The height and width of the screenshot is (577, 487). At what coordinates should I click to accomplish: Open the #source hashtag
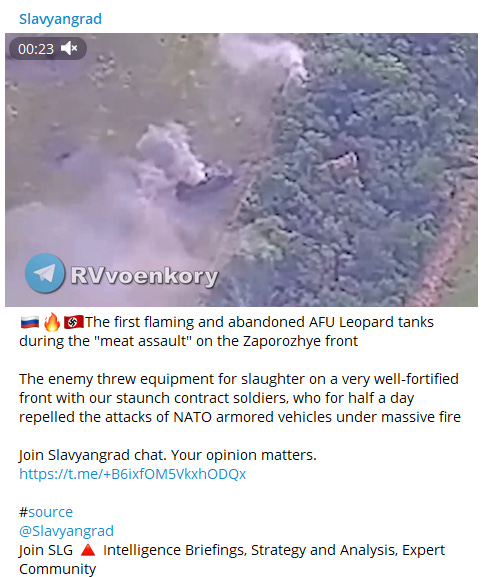point(46,512)
